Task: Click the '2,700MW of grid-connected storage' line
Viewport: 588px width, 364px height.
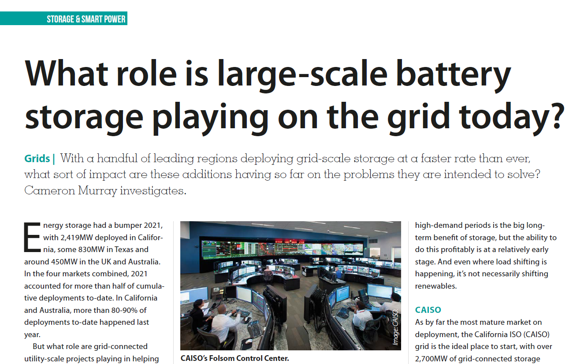Action: tap(477, 359)
